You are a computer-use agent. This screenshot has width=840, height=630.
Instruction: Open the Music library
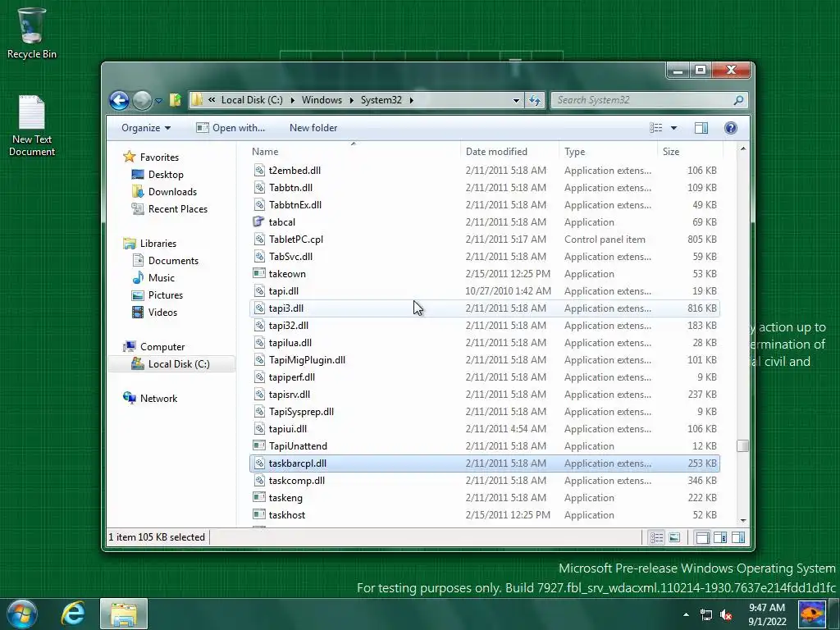161,277
